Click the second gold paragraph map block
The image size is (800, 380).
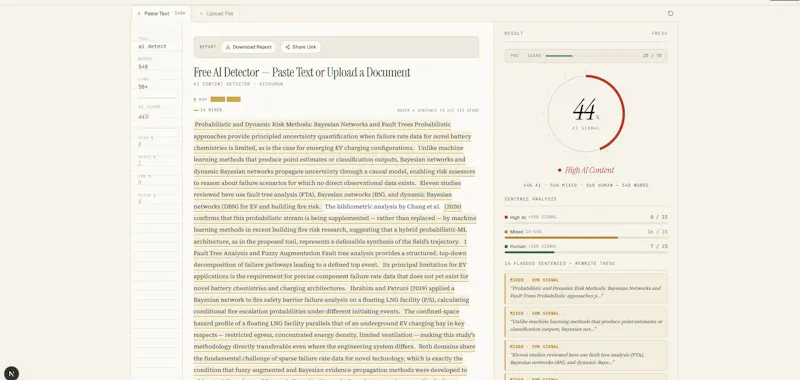(234, 99)
